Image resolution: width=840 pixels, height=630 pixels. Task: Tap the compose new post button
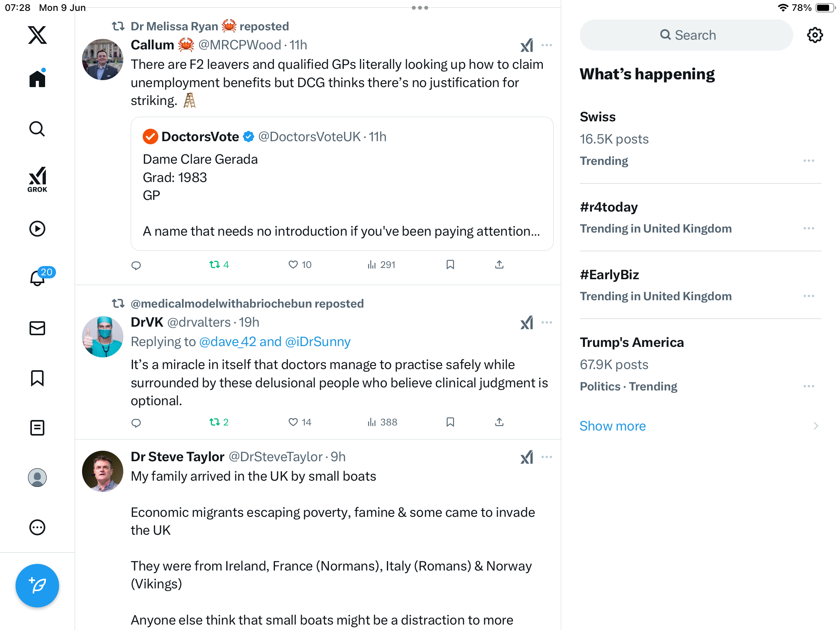(x=37, y=585)
